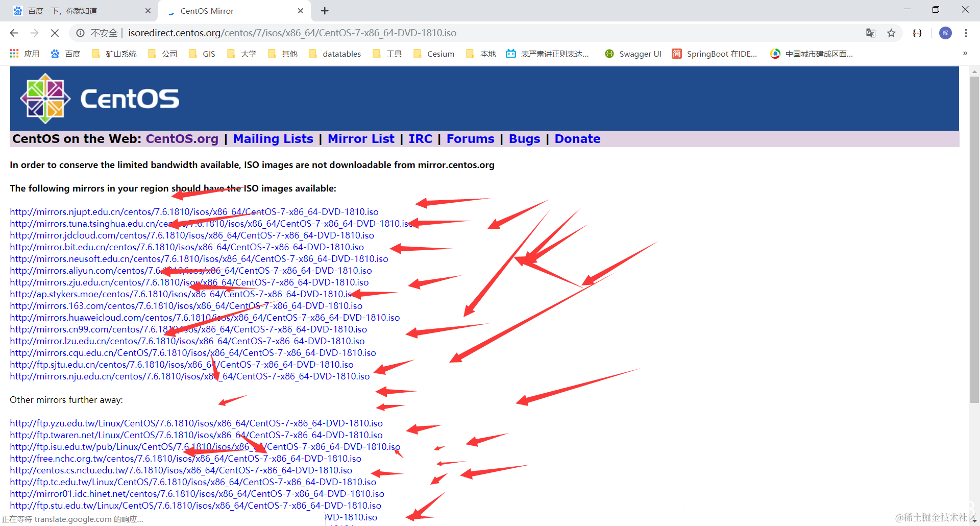This screenshot has height=526, width=980.
Task: Open the SpringBoot 在IDE bookmark
Action: pos(715,54)
